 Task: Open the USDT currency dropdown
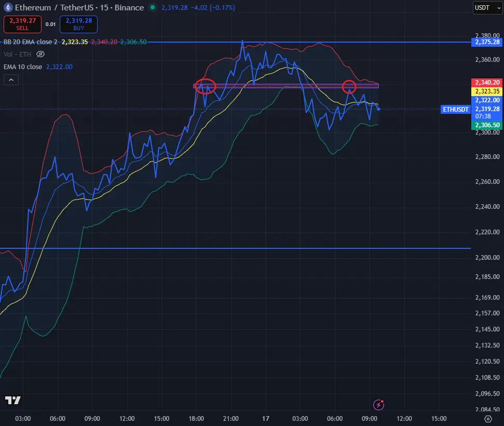coord(487,8)
